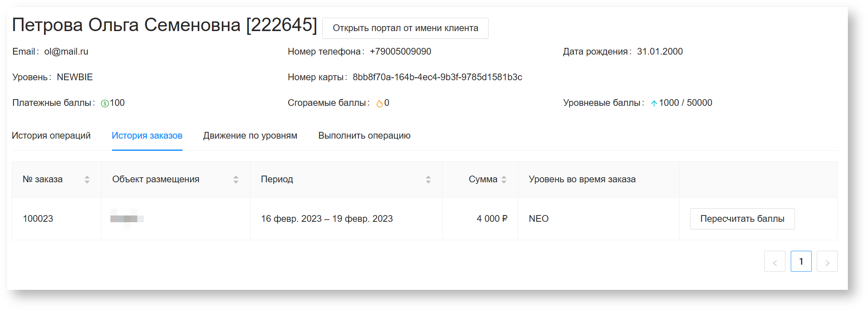Open the Движение по уровням tab
Screen dimensions: 868x310
point(250,136)
